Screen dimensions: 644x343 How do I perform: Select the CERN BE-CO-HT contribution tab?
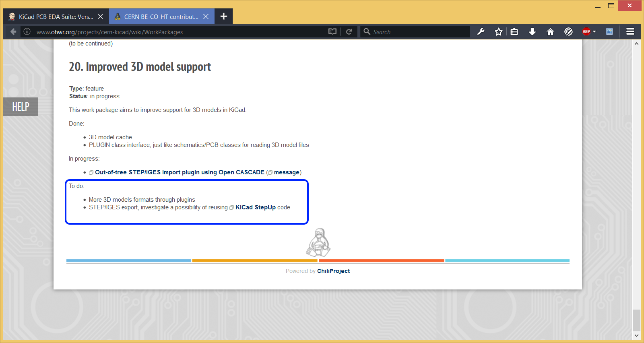tap(161, 17)
